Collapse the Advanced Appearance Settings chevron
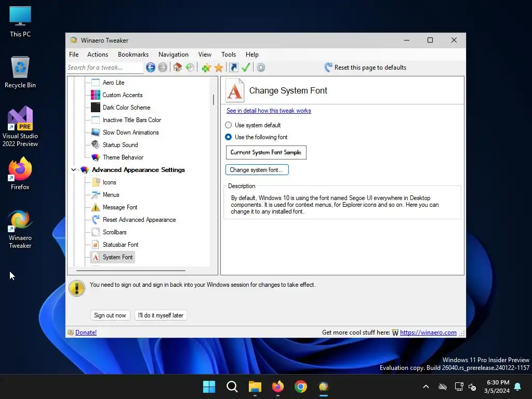 [73, 170]
